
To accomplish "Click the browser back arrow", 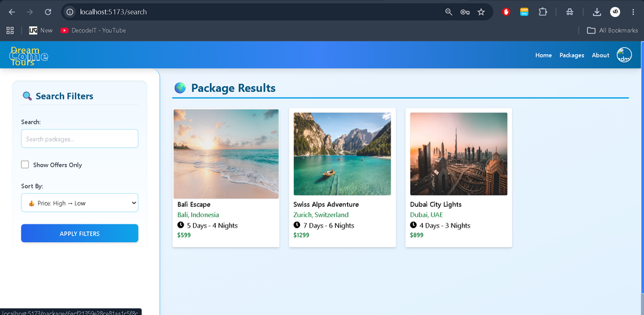I will tap(12, 12).
